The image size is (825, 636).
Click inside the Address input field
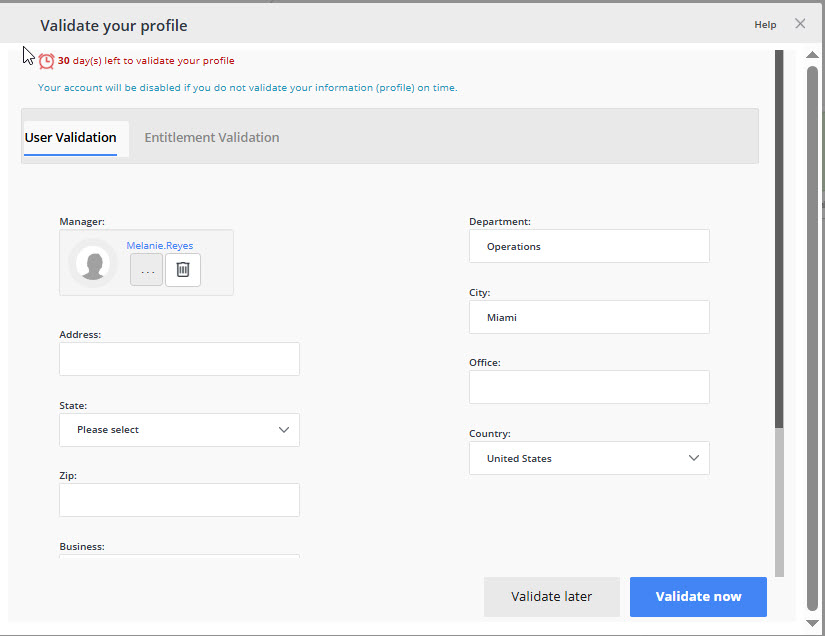179,359
